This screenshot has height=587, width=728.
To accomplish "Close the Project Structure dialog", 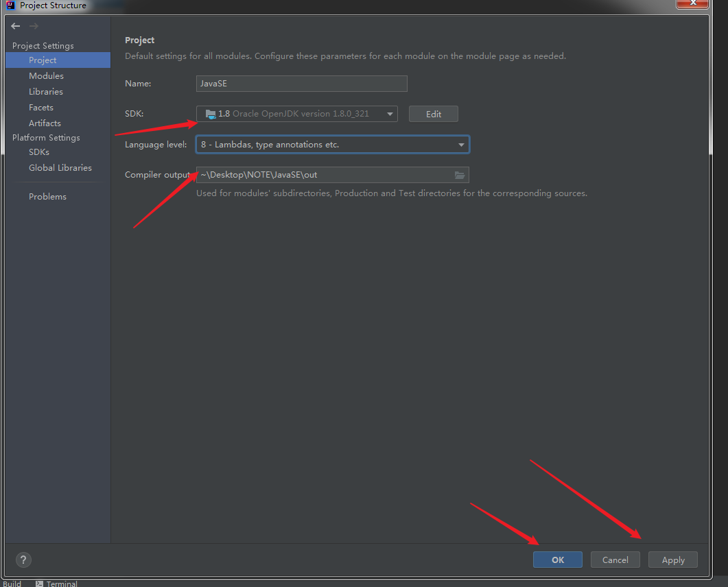I will pos(693,3).
